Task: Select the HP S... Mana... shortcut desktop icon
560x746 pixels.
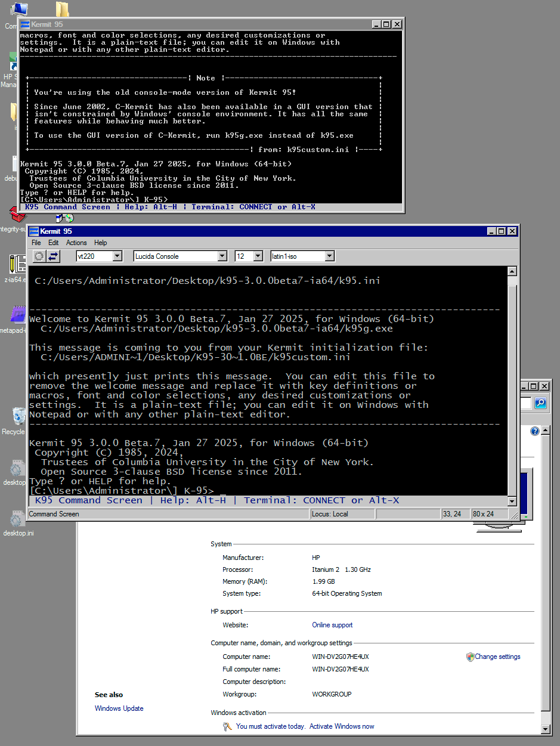Action: 13,62
